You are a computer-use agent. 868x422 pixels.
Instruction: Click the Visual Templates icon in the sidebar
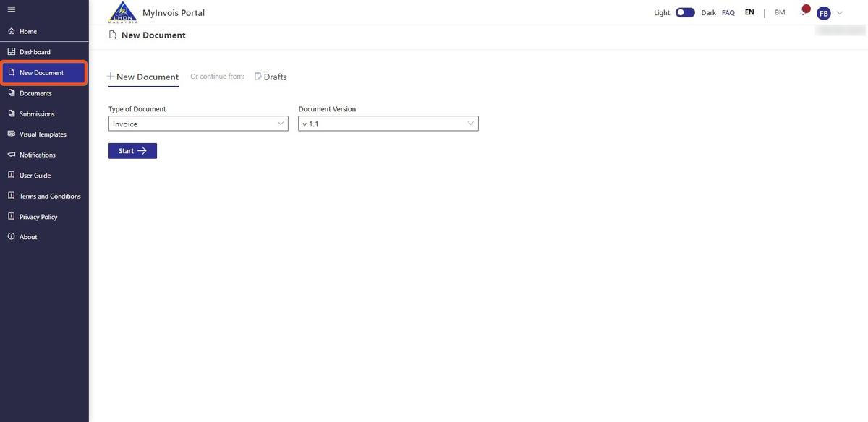11,134
